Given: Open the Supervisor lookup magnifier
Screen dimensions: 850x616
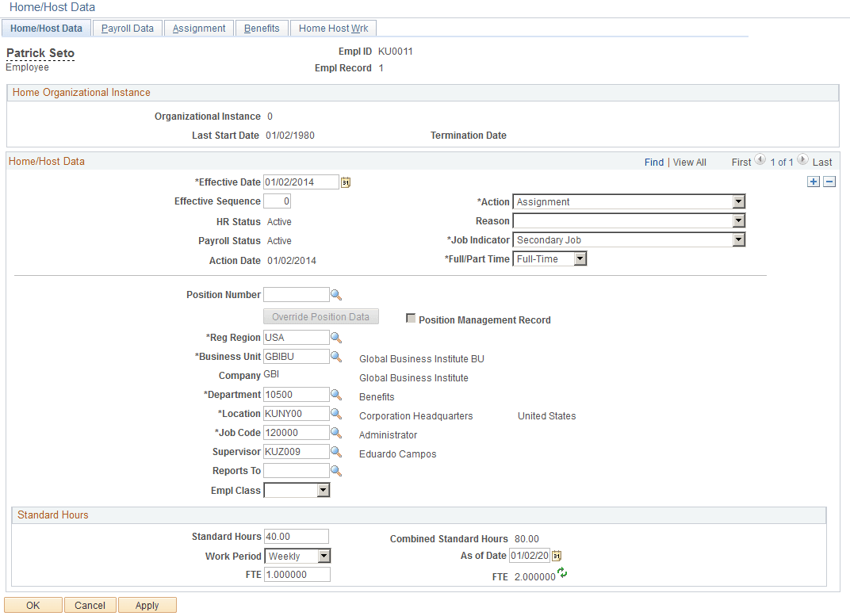Looking at the screenshot, I should (x=336, y=451).
